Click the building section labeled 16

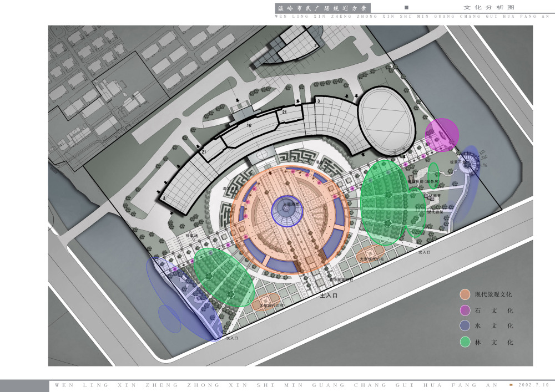(250, 126)
